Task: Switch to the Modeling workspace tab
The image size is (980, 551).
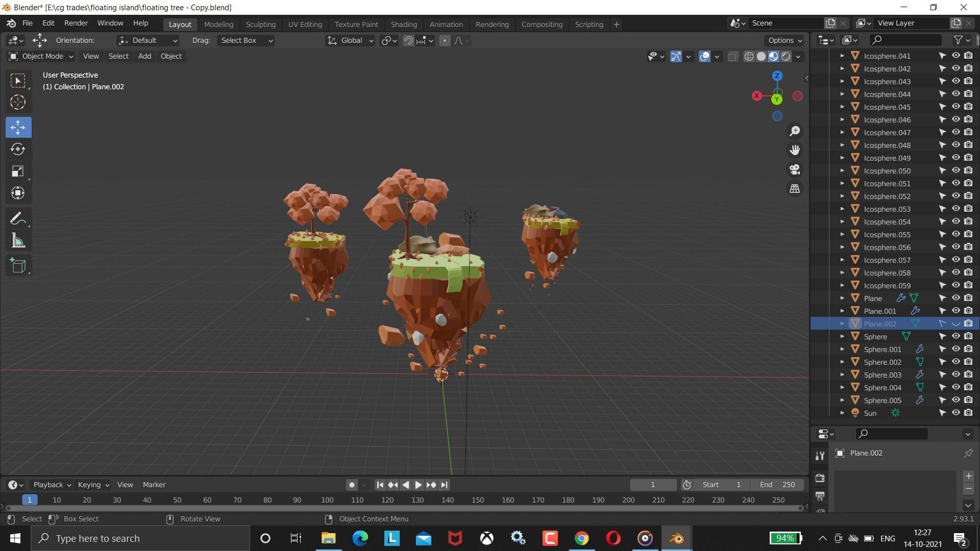Action: tap(218, 24)
